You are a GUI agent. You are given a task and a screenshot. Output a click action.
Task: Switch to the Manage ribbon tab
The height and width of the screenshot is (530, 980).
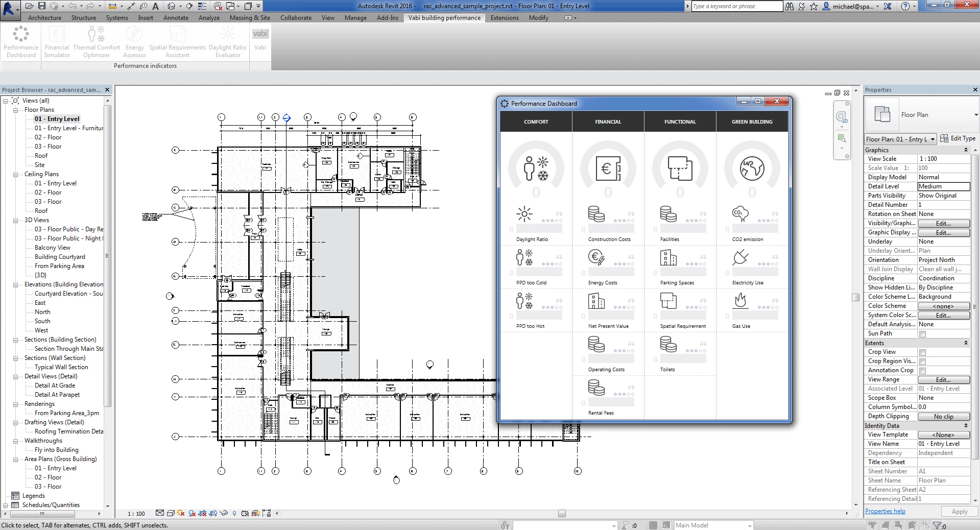coord(355,18)
